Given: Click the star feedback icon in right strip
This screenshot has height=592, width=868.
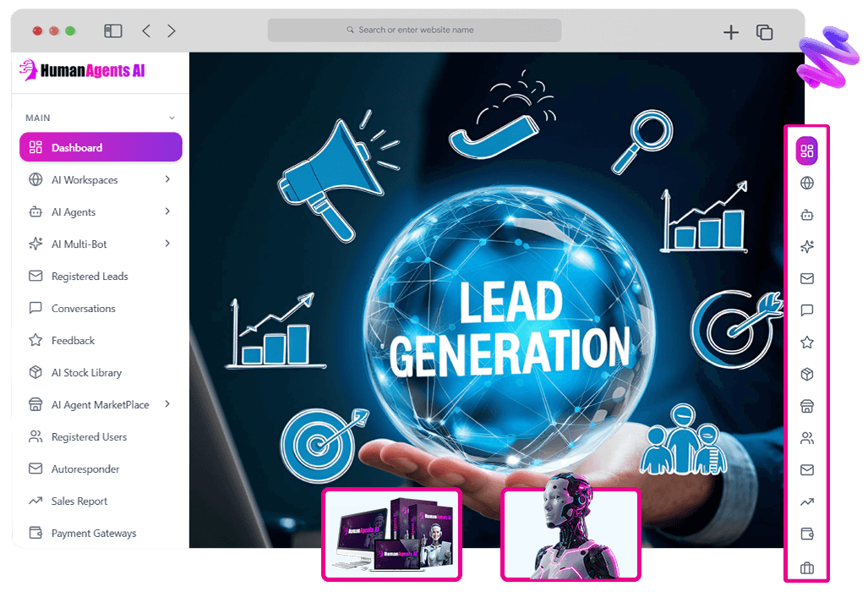Looking at the screenshot, I should click(x=806, y=343).
